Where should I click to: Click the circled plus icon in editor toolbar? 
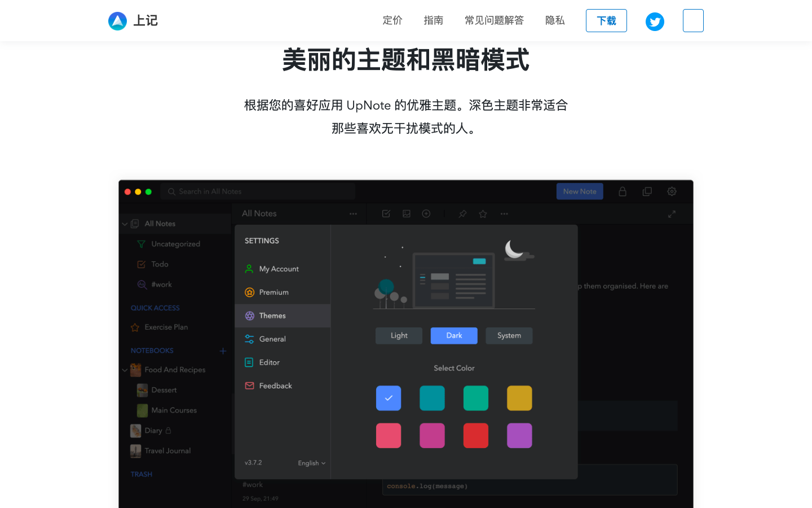pos(426,213)
